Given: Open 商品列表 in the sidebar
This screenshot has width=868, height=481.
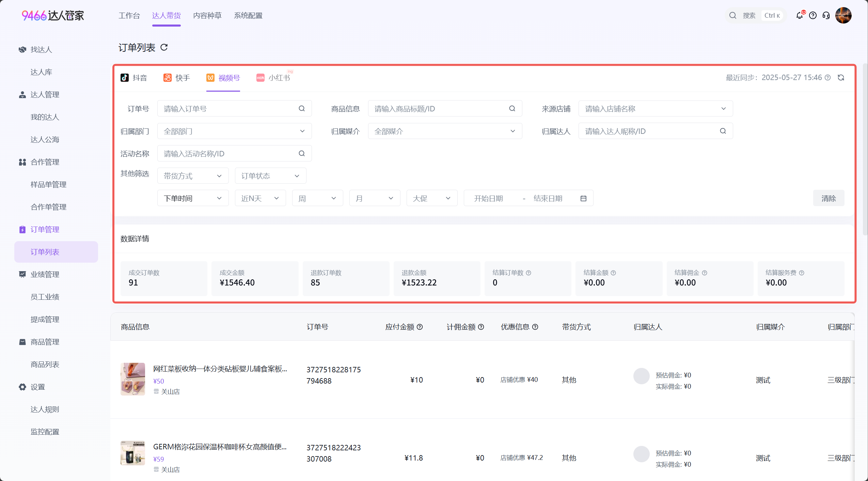Looking at the screenshot, I should coord(45,364).
